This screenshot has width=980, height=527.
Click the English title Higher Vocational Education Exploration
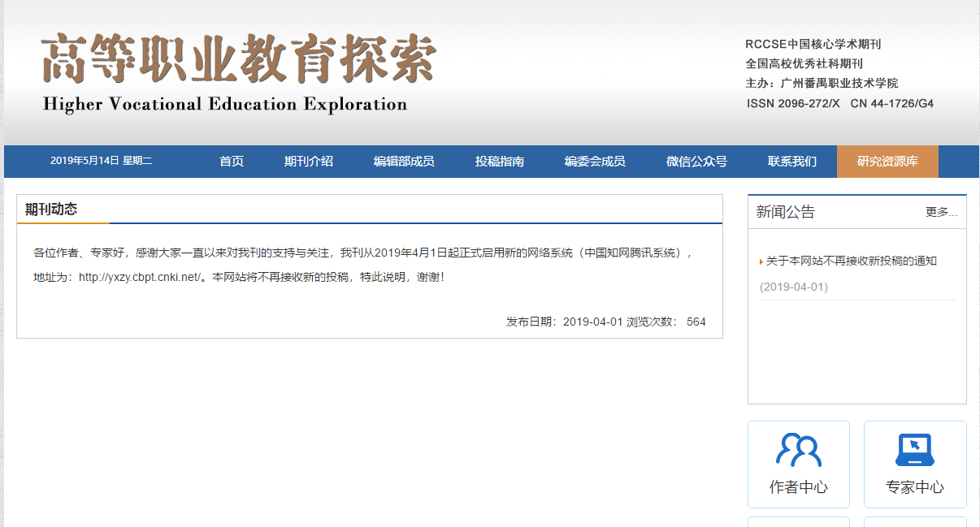(x=225, y=104)
